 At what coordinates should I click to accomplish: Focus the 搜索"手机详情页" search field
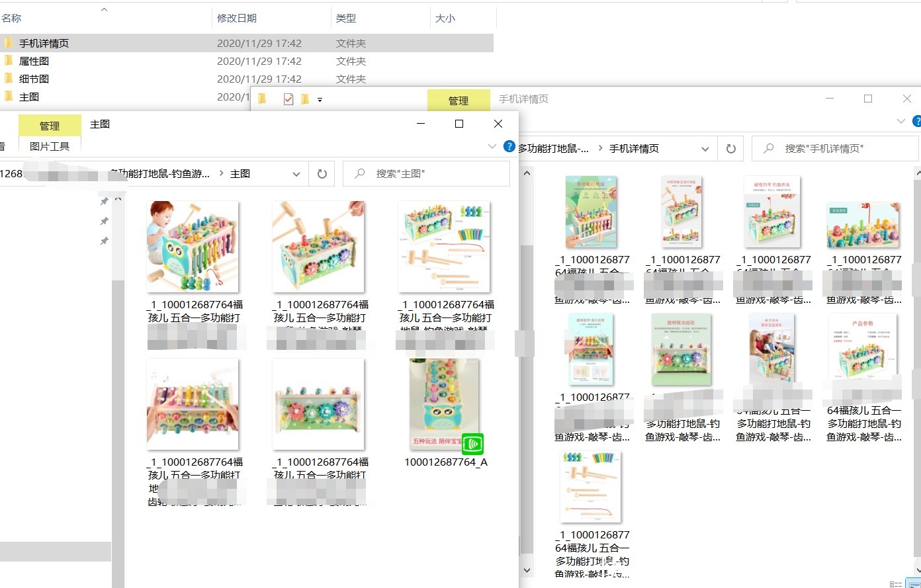click(836, 149)
